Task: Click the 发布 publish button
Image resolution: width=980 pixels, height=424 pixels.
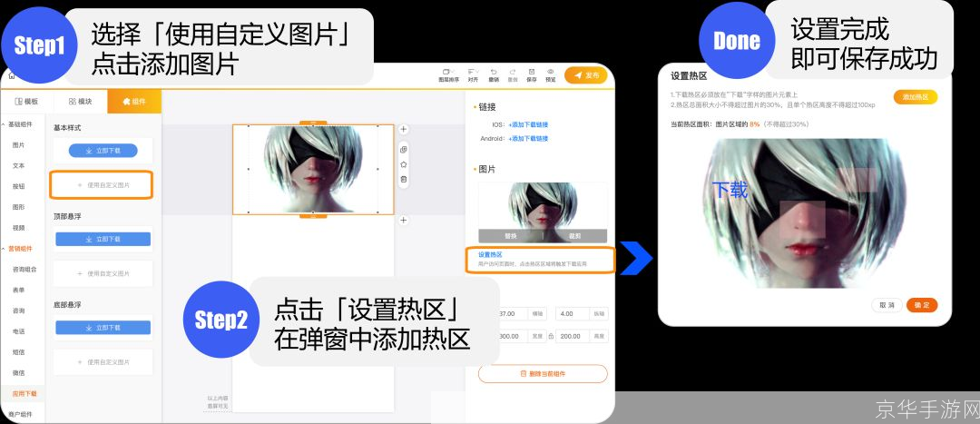Action: [585, 75]
